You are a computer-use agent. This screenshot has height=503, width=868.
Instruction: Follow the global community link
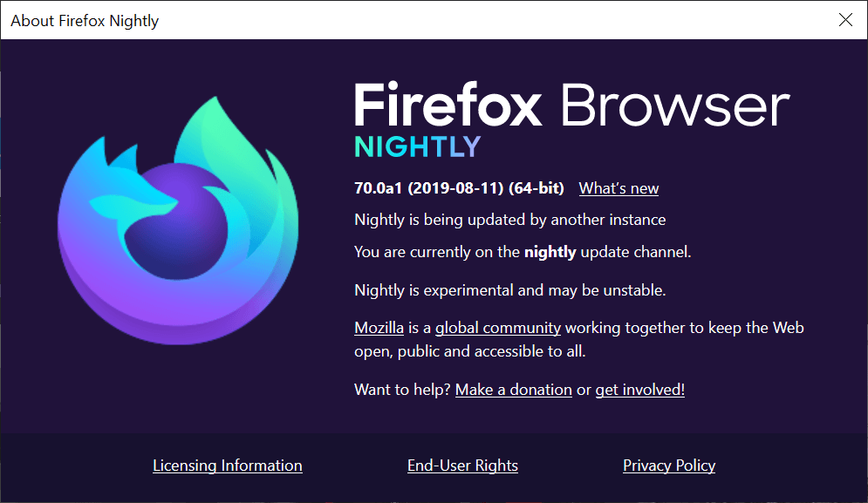(497, 328)
